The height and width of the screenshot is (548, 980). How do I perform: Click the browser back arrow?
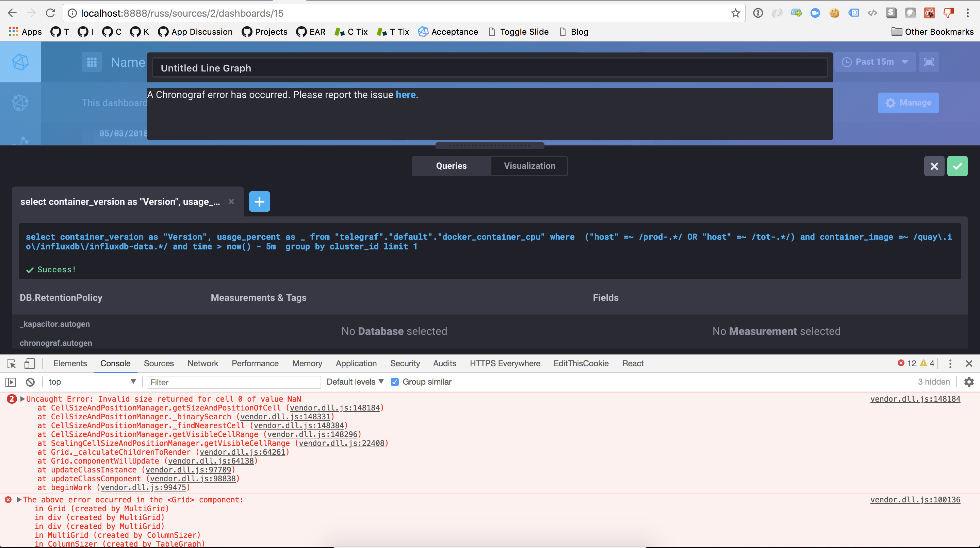coord(12,13)
